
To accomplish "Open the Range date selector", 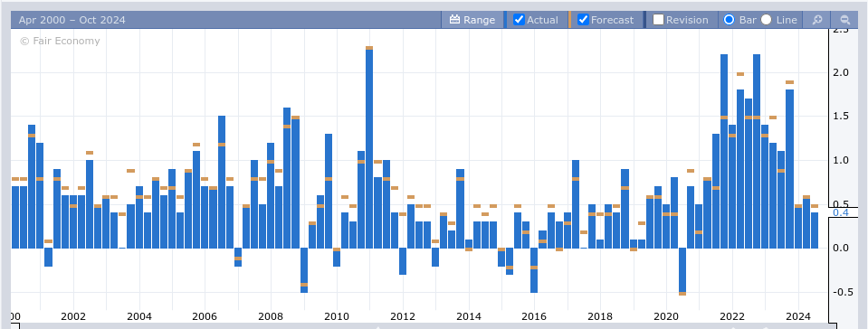I will [472, 20].
